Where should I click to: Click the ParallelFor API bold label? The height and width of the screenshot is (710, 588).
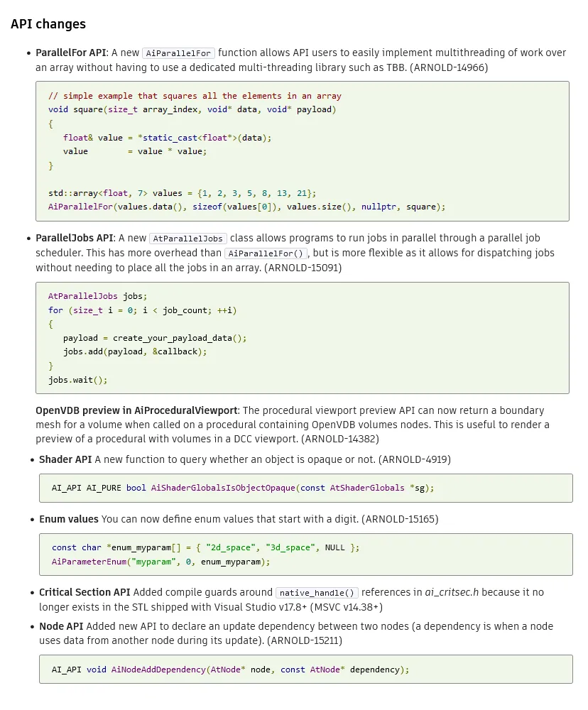click(x=71, y=53)
